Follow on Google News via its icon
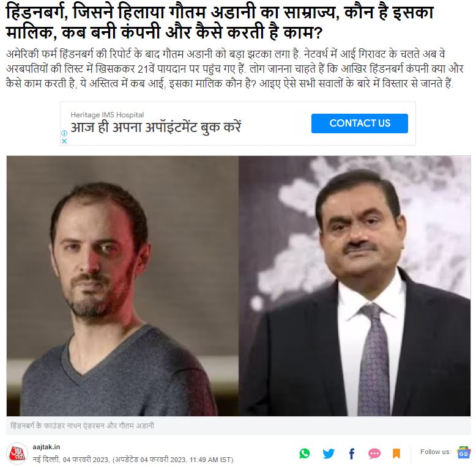Screen dimensions: 476x467 [x=463, y=453]
